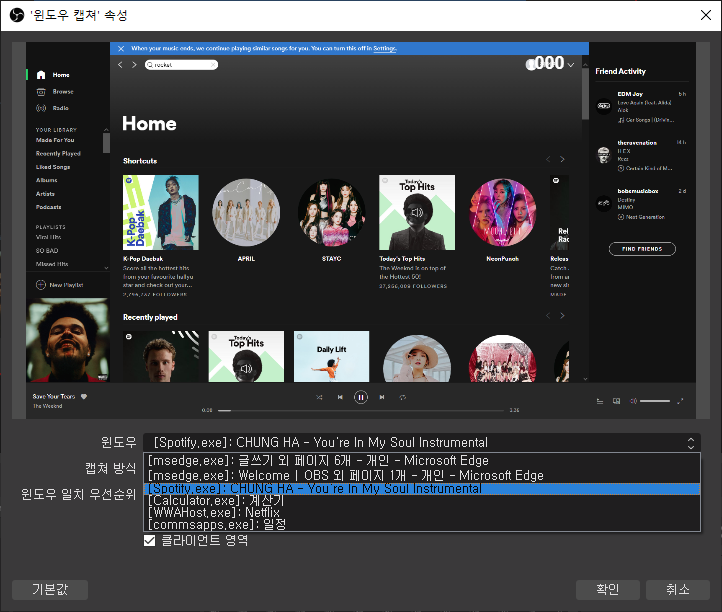
Task: Toggle repeat in the Spotify player
Action: click(402, 397)
